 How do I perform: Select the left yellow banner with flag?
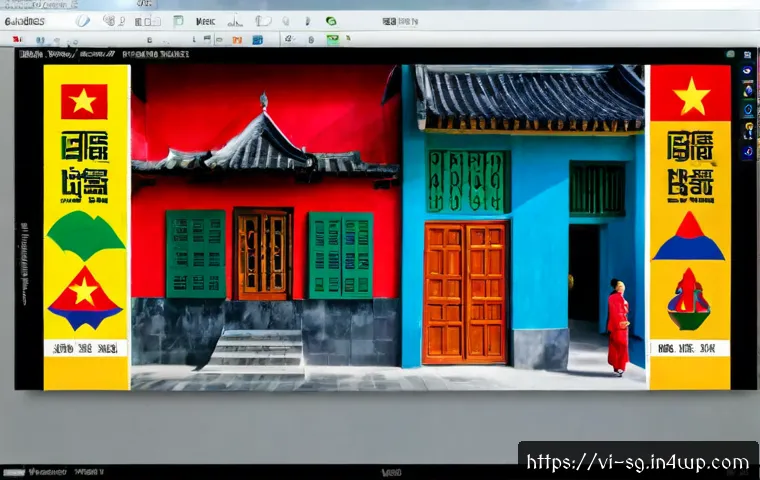87,227
